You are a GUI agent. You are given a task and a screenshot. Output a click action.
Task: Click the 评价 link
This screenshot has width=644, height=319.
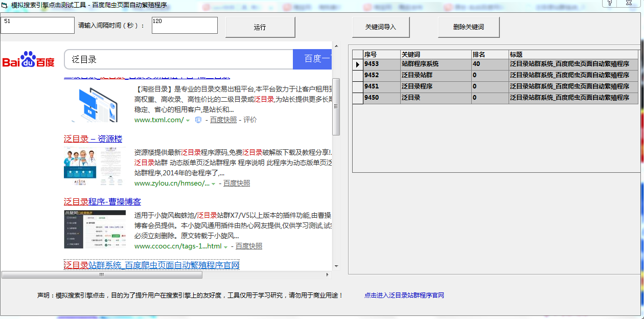[250, 120]
